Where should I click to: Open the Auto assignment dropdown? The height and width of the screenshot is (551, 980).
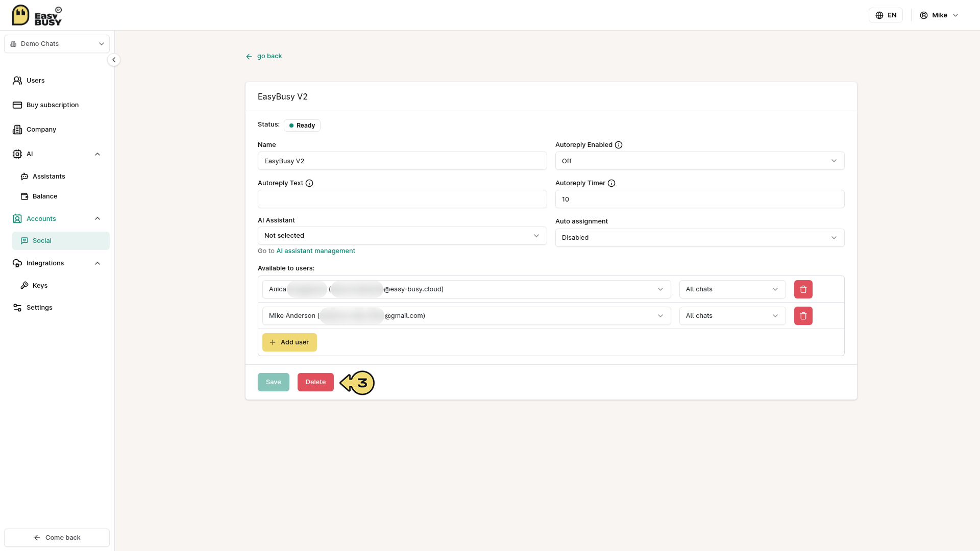(x=700, y=238)
